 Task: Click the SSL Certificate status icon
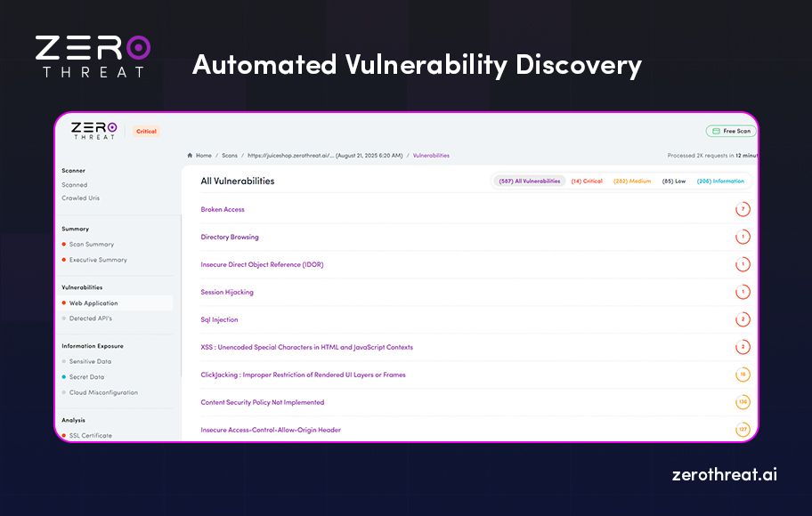click(x=63, y=435)
